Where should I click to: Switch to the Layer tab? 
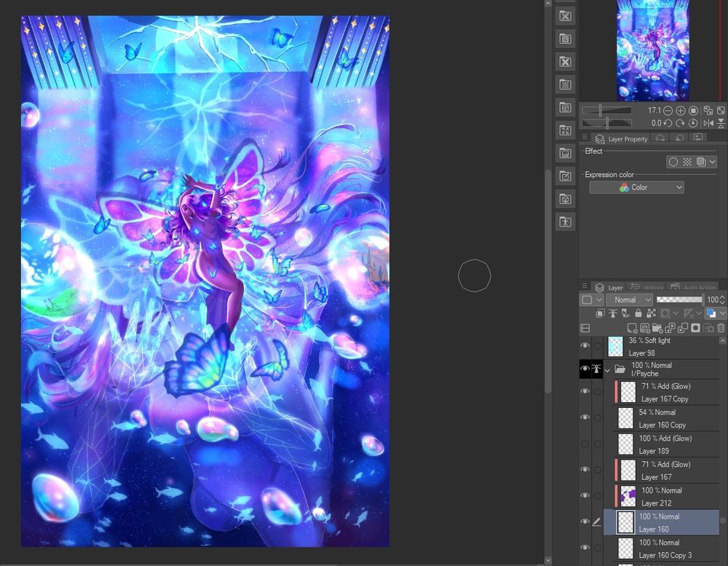click(x=609, y=287)
